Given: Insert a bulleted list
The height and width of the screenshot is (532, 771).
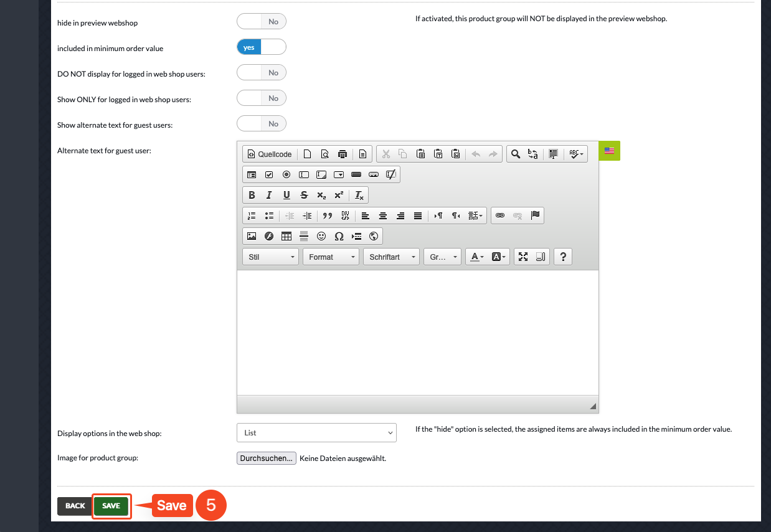Looking at the screenshot, I should [x=269, y=216].
